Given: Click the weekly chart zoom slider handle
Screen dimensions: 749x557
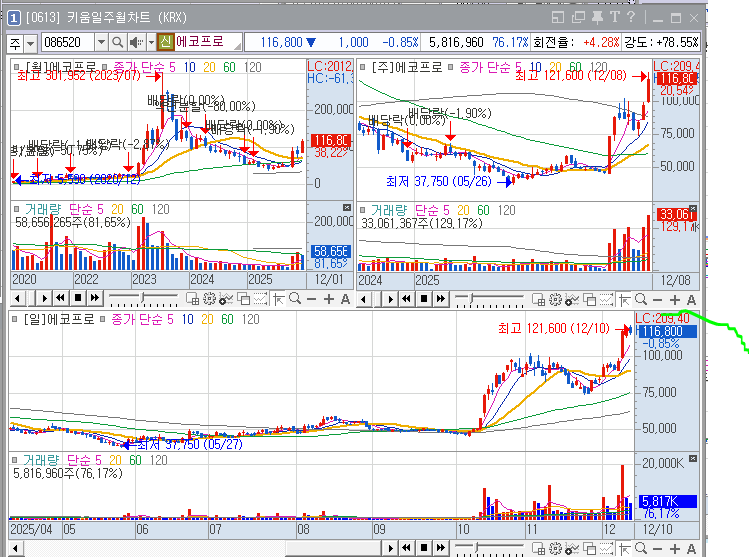Looking at the screenshot, I should point(471,299).
